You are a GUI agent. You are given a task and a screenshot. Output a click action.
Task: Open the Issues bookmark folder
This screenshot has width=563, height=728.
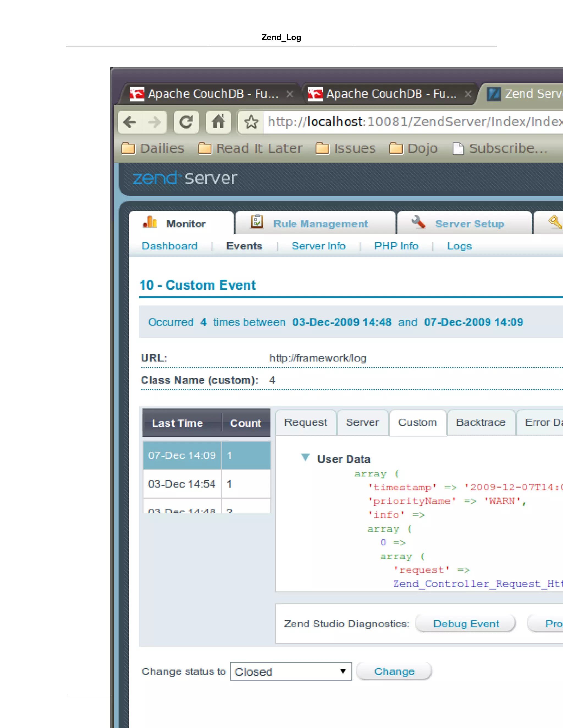coord(346,148)
